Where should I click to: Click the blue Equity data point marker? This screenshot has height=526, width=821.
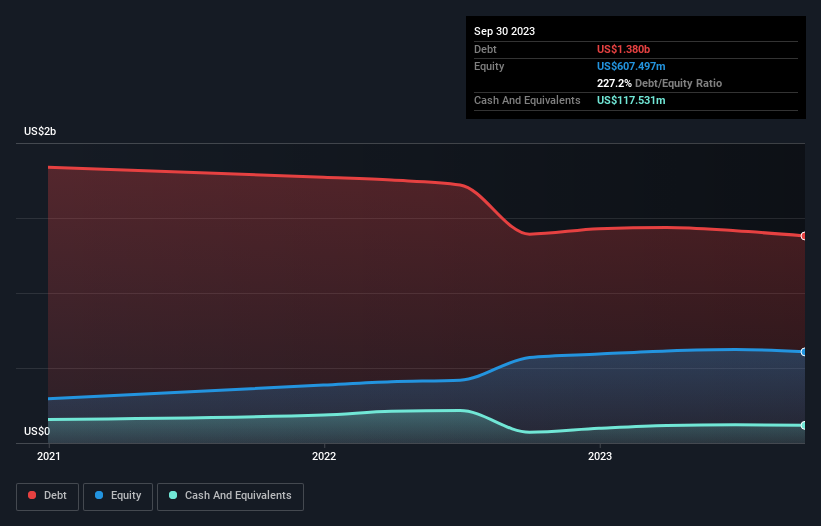pos(804,352)
